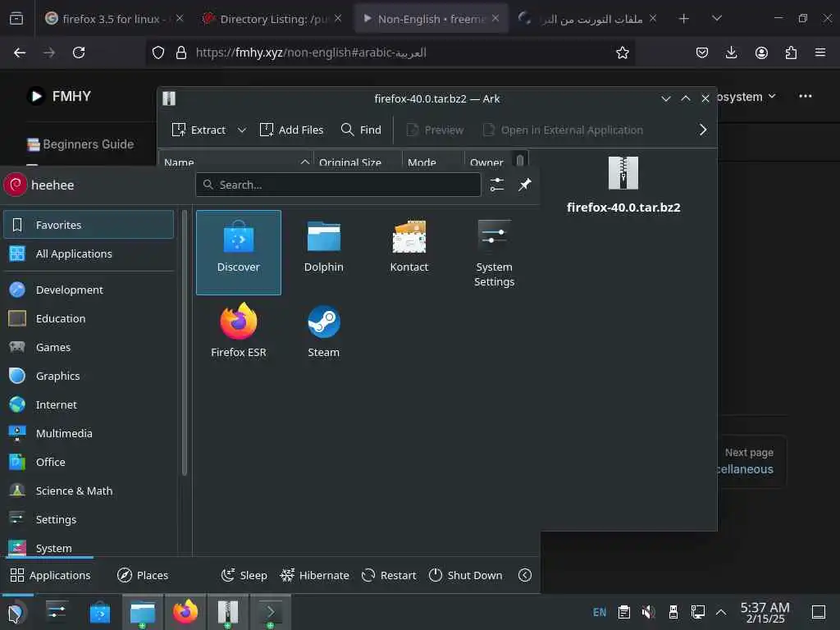This screenshot has height=630, width=840.
Task: Switch to the Applications tab
Action: tap(50, 575)
